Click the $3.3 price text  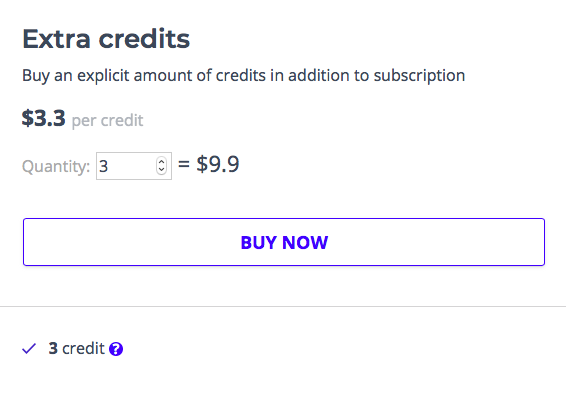point(43,118)
